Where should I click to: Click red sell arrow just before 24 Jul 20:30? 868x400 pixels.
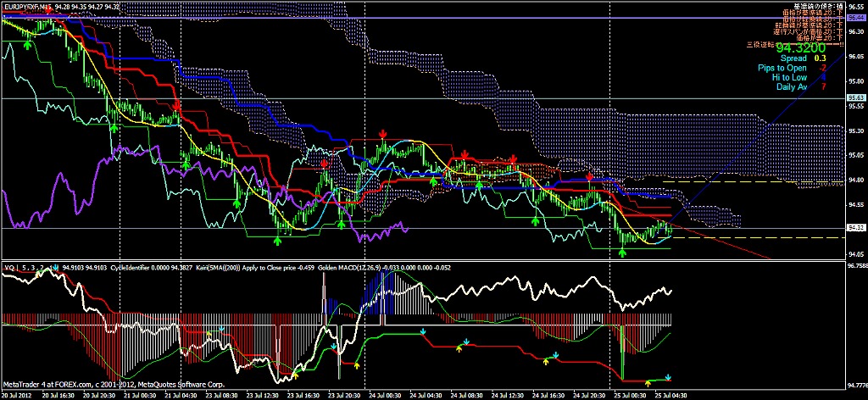(x=590, y=177)
